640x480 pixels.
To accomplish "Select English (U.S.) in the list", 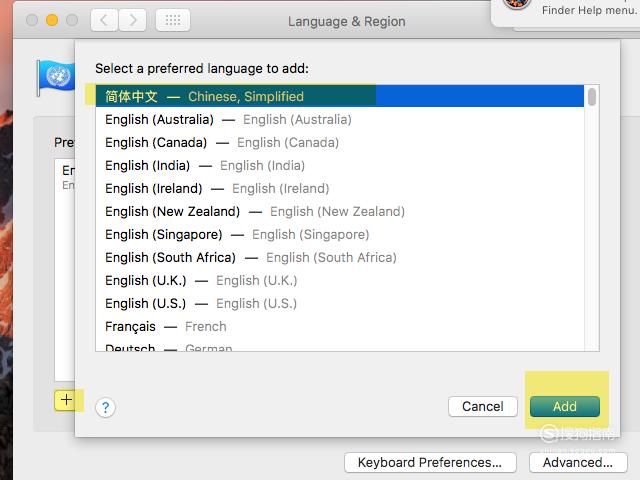I will tap(340, 303).
